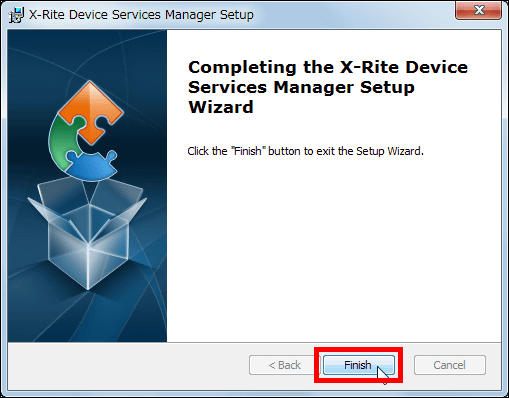Click the grayed-out Back button
Viewport: 509px width, 398px height.
284,365
